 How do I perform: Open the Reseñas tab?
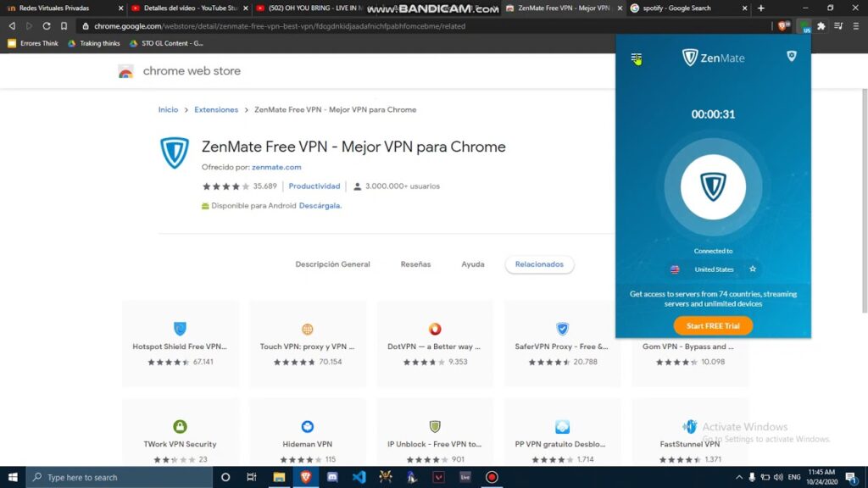click(x=415, y=264)
